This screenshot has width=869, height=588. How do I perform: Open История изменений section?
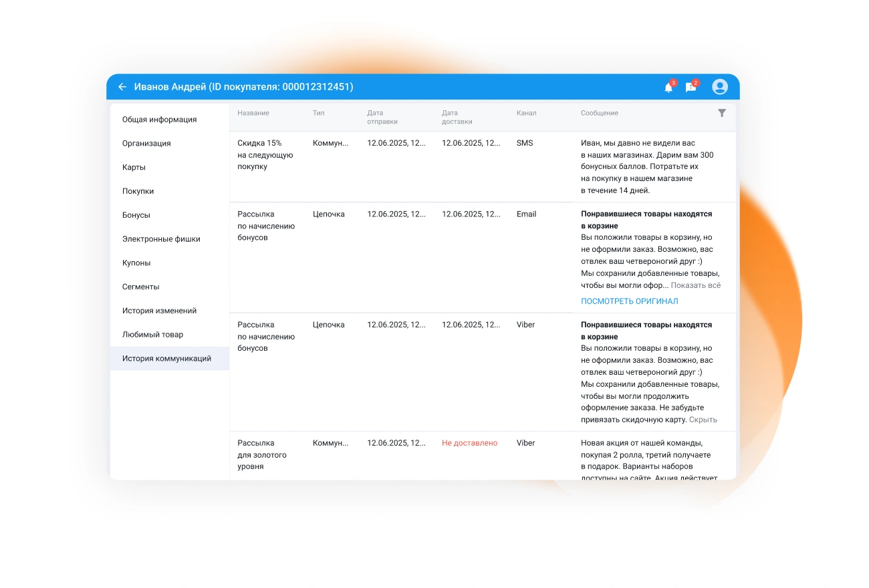(x=159, y=311)
